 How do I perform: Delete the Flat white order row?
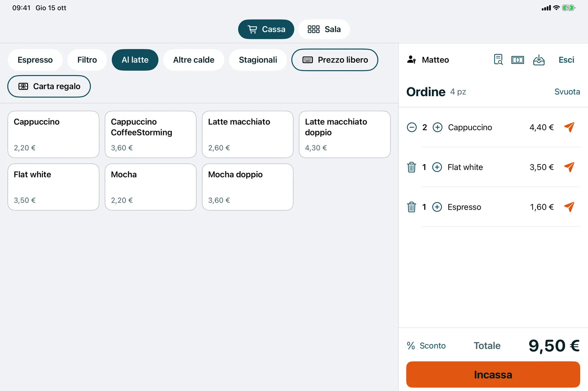pyautogui.click(x=412, y=167)
